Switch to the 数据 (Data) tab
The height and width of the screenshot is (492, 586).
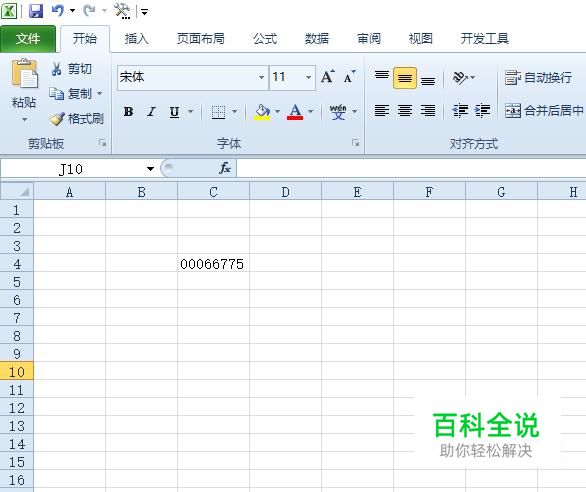(317, 39)
